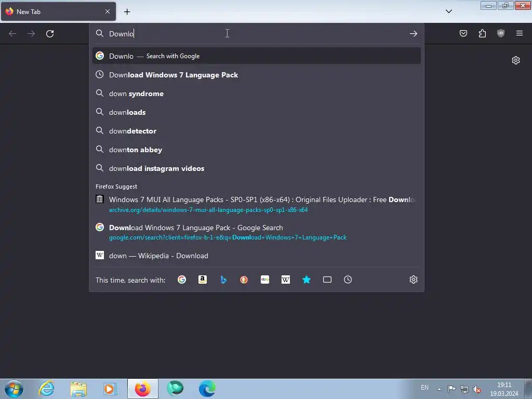The image size is (532, 399).
Task: Click the EN language indicator
Action: 424,388
